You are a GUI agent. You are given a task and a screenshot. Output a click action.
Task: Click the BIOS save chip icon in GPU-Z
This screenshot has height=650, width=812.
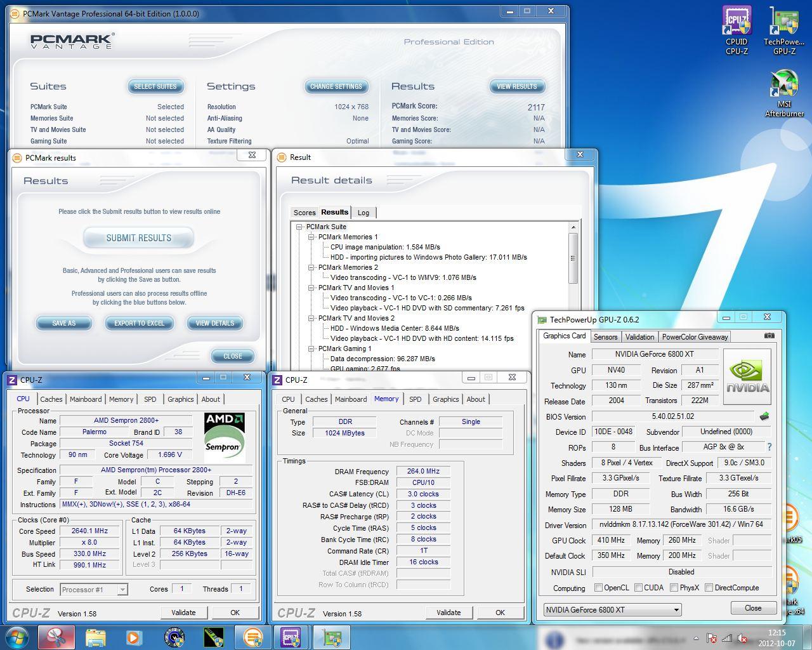764,416
